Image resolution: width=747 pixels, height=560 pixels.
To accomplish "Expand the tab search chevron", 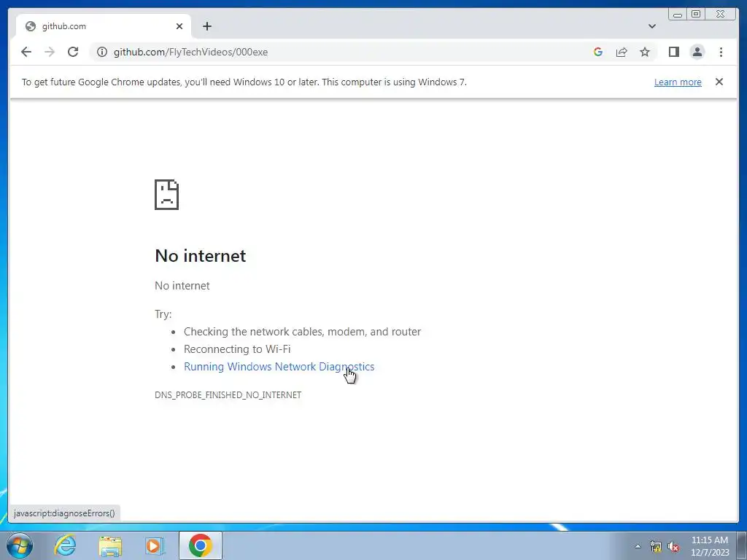I will click(x=652, y=26).
